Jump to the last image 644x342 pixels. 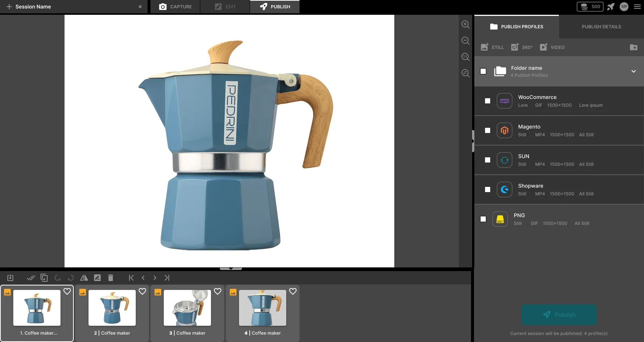tap(167, 278)
